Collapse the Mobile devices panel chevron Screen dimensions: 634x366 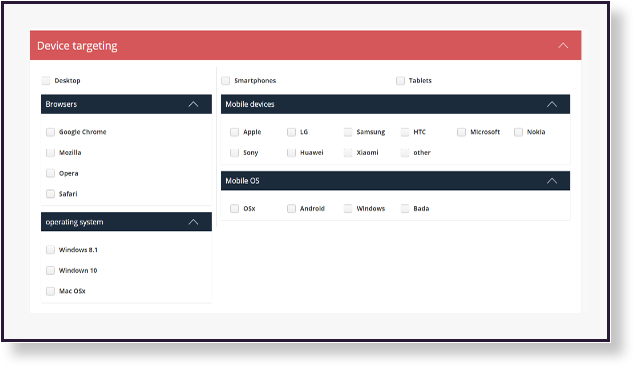point(552,104)
